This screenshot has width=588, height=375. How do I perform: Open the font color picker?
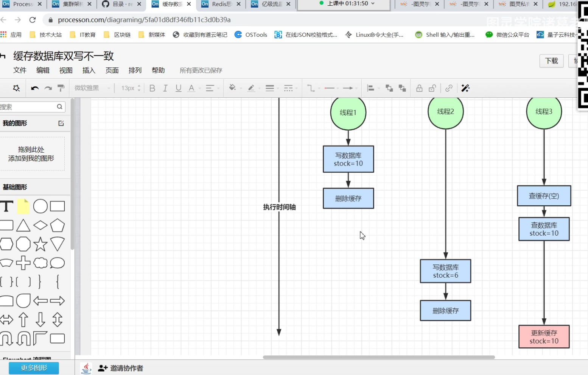(x=192, y=88)
